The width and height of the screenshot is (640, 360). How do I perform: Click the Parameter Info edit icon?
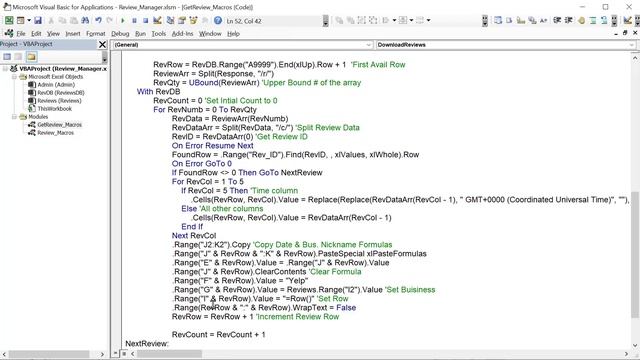click(532, 20)
